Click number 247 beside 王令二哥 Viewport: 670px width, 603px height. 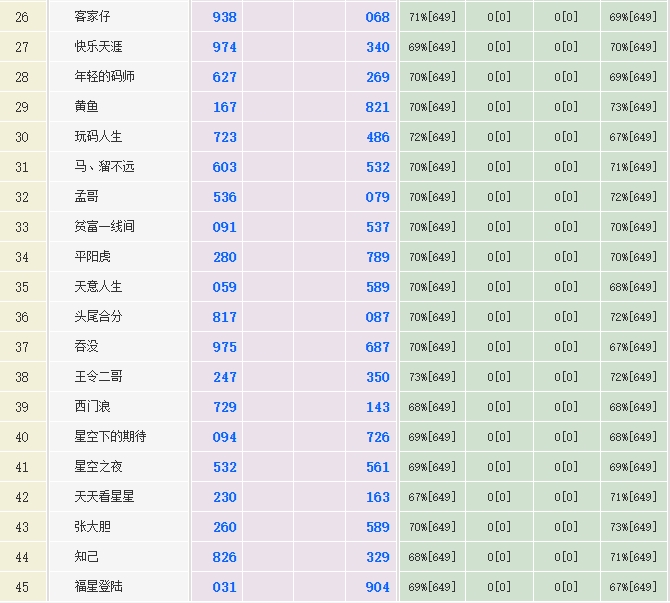pyautogui.click(x=225, y=377)
